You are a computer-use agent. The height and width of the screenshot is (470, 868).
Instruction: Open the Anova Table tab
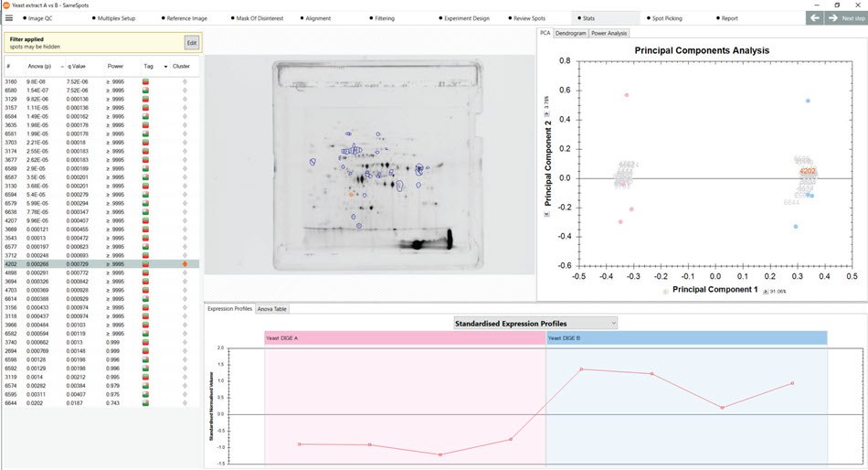point(271,309)
